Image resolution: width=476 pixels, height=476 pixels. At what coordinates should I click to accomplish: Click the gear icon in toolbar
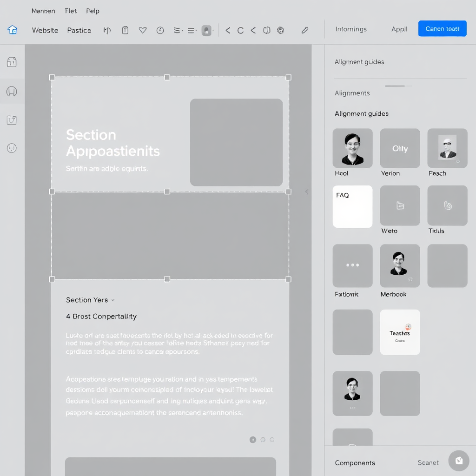tap(280, 30)
